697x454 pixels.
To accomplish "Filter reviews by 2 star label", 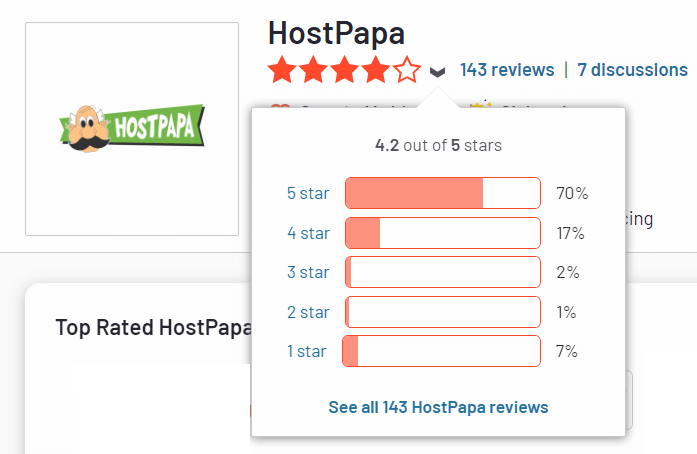I will click(307, 312).
